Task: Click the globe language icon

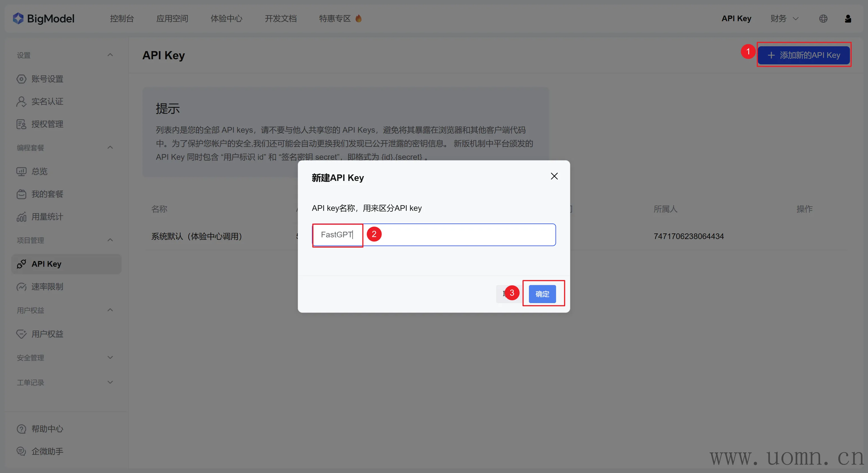Action: tap(823, 19)
